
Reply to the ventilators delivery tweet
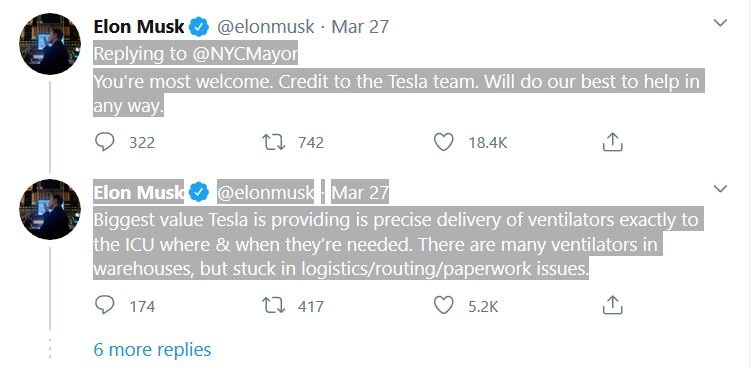[x=105, y=306]
